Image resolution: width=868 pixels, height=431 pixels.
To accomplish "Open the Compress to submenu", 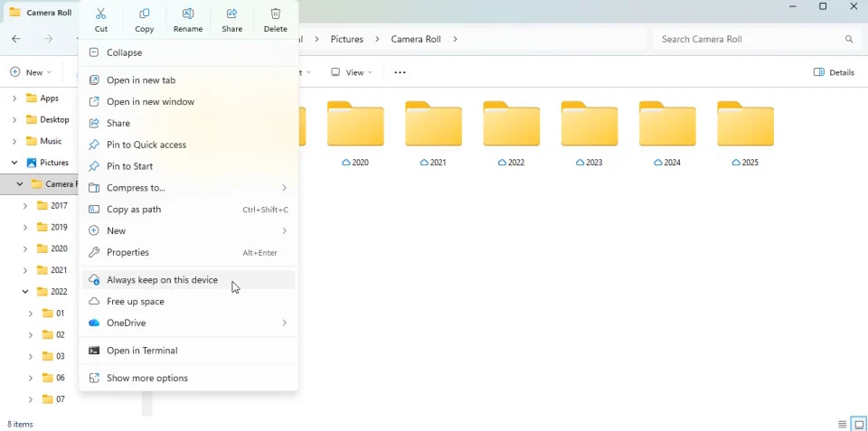I will click(188, 188).
